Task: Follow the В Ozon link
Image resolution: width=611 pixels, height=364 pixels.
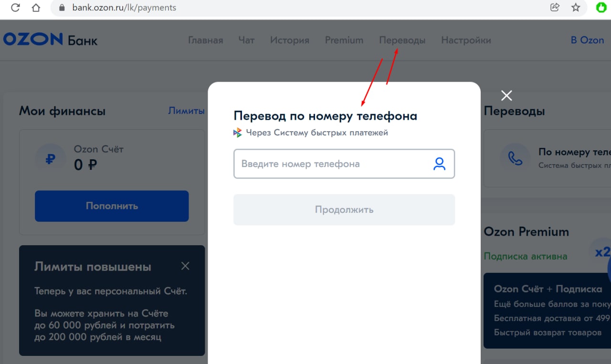Action: coord(587,40)
